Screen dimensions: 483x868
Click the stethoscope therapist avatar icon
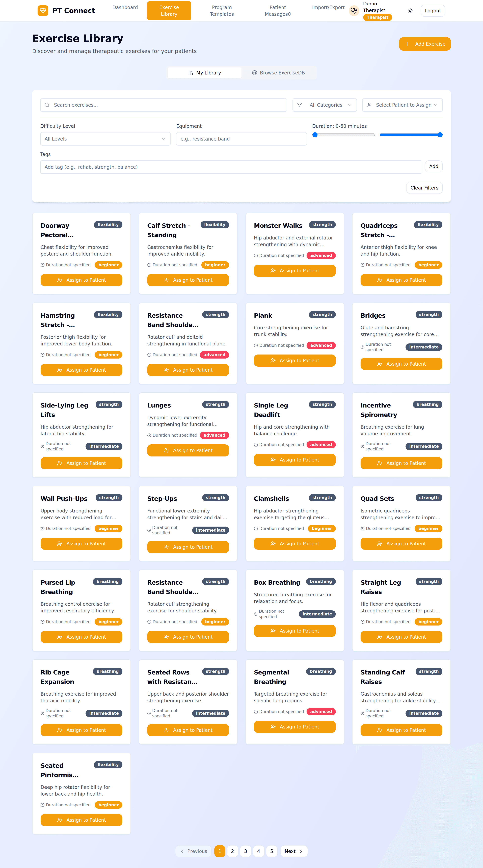pyautogui.click(x=354, y=11)
